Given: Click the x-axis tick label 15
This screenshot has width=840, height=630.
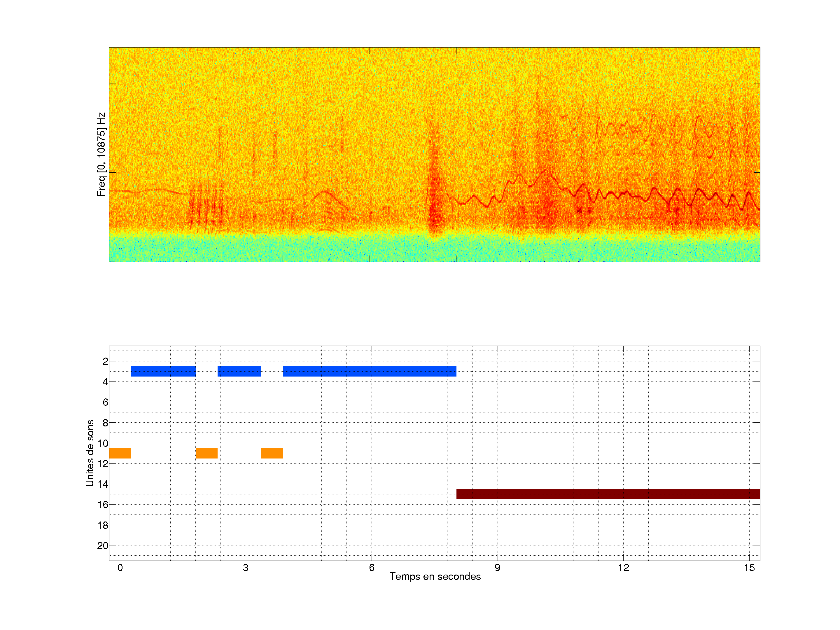Looking at the screenshot, I should (749, 568).
